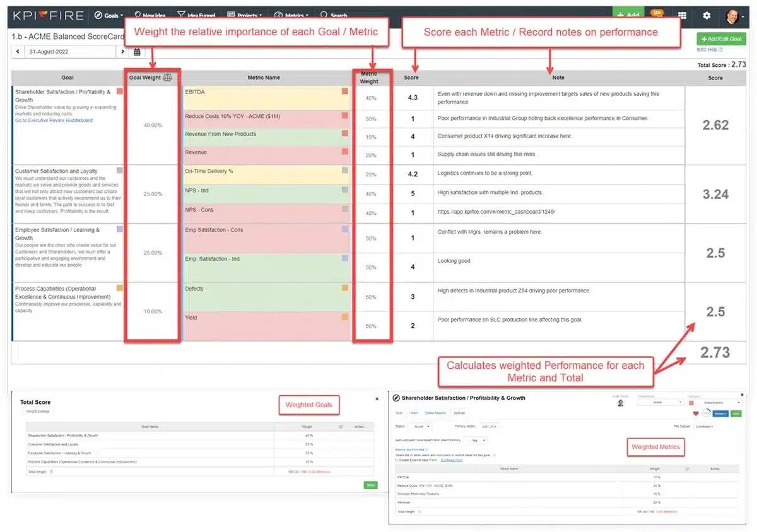The image size is (757, 532).
Task: Open the apps grid icon
Action: (682, 15)
